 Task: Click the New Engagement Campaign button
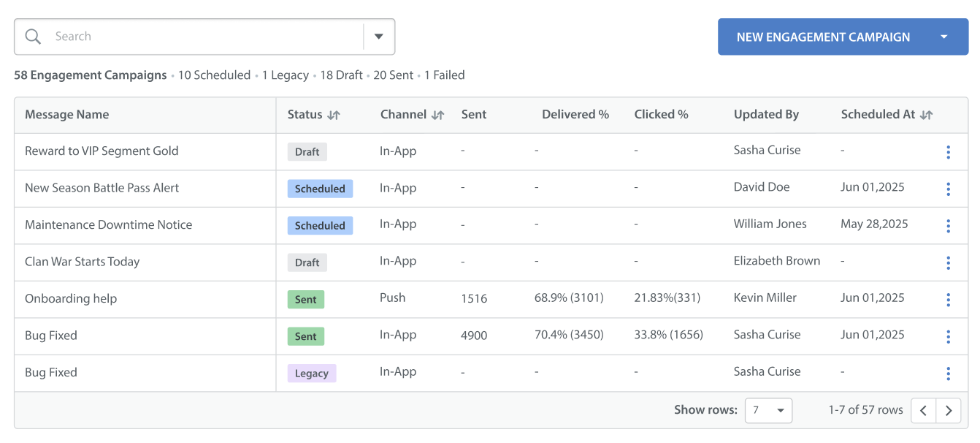[823, 37]
